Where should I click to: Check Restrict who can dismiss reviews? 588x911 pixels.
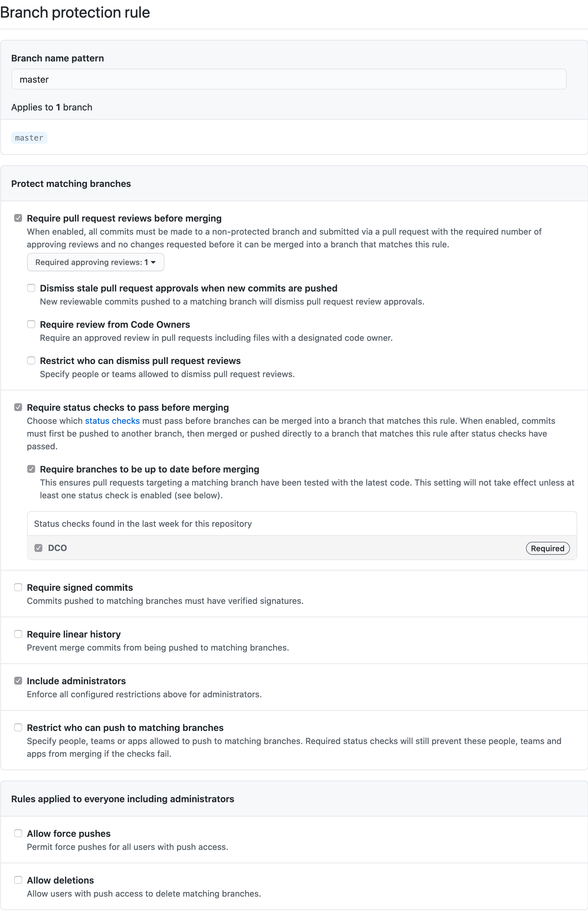point(31,360)
